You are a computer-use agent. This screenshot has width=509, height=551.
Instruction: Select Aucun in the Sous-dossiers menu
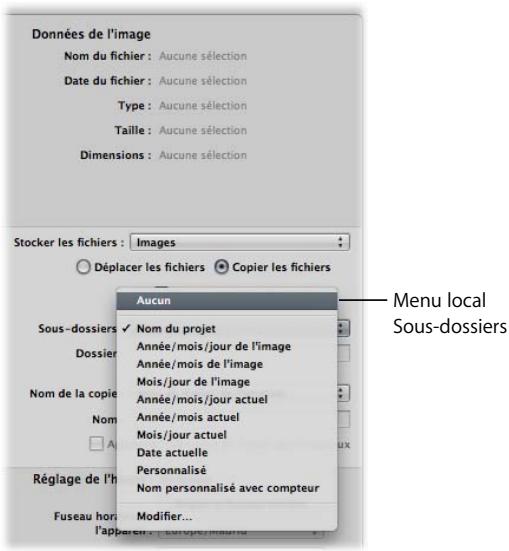coord(227,301)
